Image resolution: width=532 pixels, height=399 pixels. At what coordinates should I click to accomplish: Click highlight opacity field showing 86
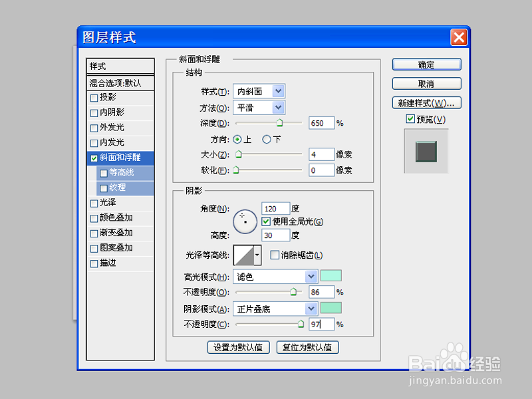coord(321,292)
